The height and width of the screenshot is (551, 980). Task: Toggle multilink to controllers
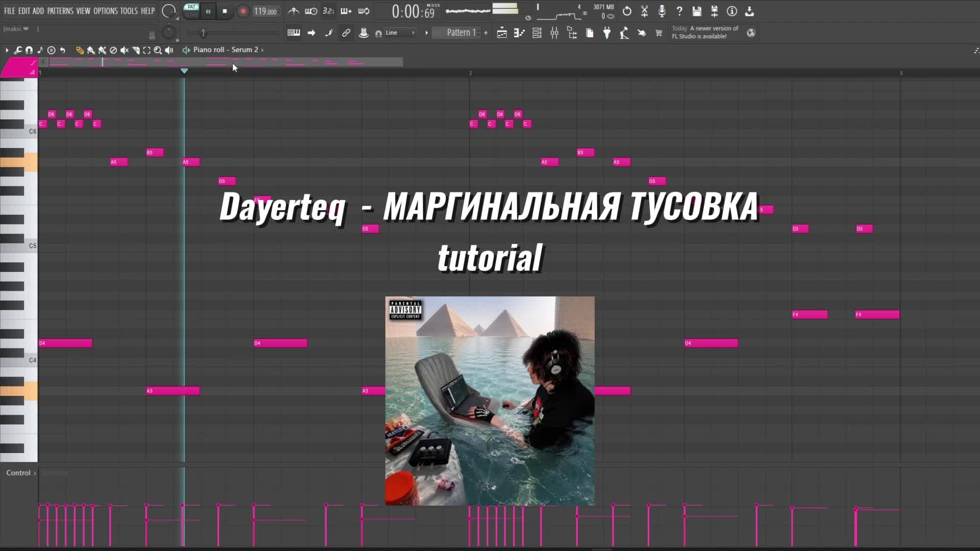[346, 33]
